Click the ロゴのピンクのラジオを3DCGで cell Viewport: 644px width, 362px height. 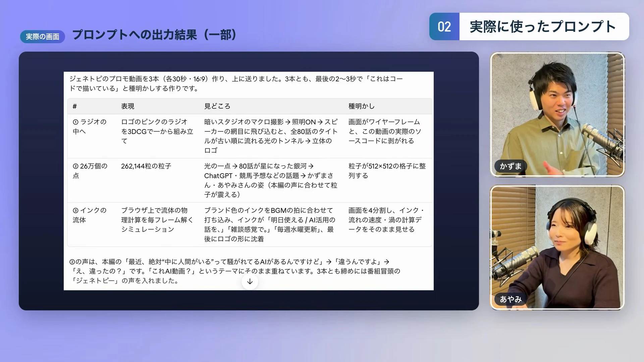click(x=157, y=131)
